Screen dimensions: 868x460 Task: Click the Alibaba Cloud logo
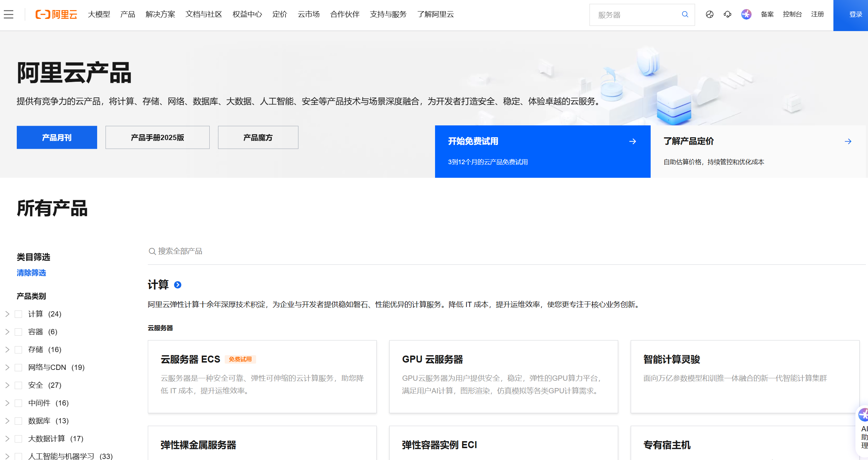[56, 14]
